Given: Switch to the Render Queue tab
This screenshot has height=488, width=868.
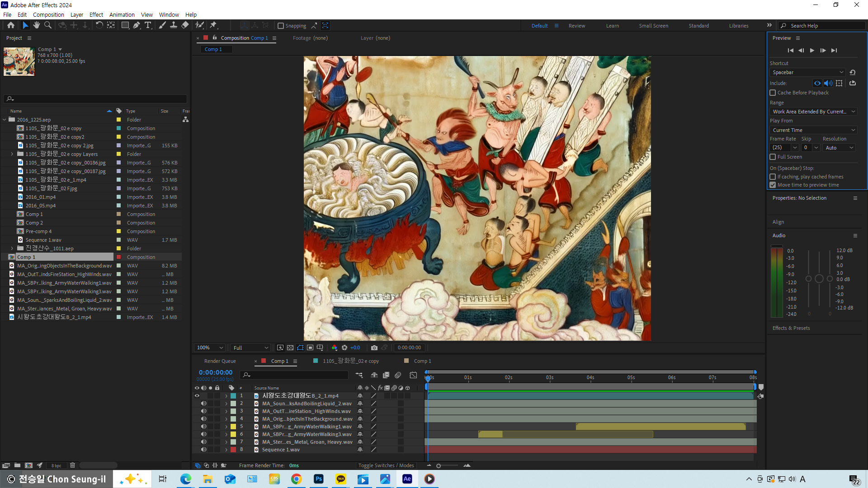Looking at the screenshot, I should pyautogui.click(x=220, y=361).
